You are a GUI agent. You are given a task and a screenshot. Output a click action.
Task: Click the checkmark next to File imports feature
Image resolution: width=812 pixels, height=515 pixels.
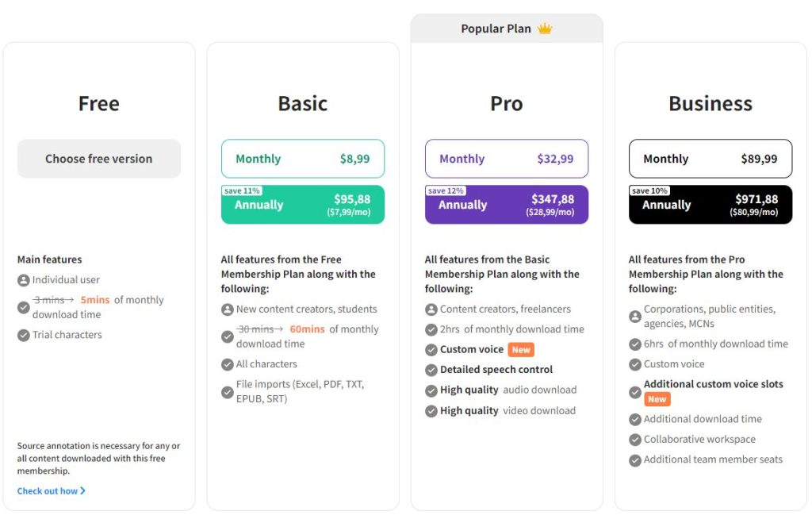(x=228, y=391)
